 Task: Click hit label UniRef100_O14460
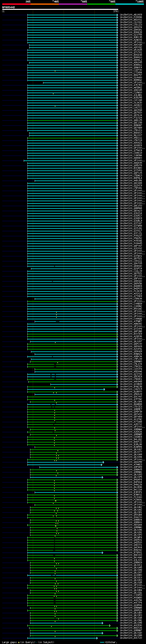pyautogui.click(x=131, y=77)
